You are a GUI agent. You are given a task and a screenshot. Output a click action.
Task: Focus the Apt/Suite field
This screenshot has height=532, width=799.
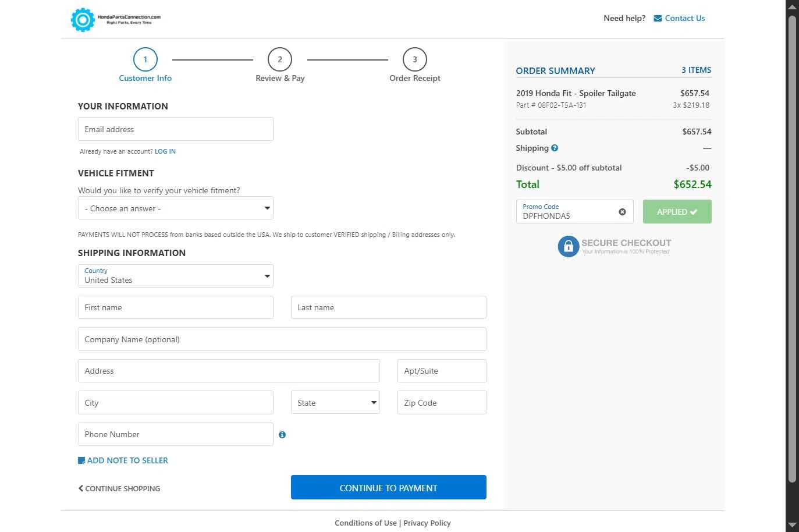[442, 371]
